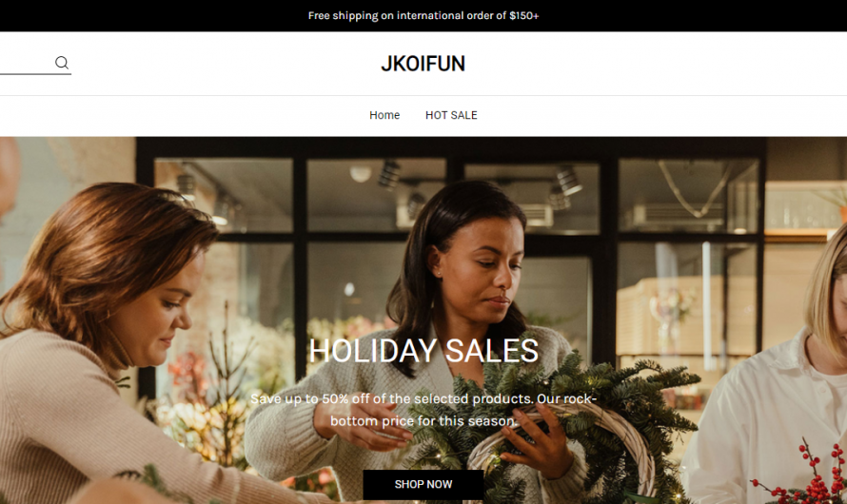Click the word 'SALES' in hero heading
Image resolution: width=847 pixels, height=504 pixels.
pos(492,350)
